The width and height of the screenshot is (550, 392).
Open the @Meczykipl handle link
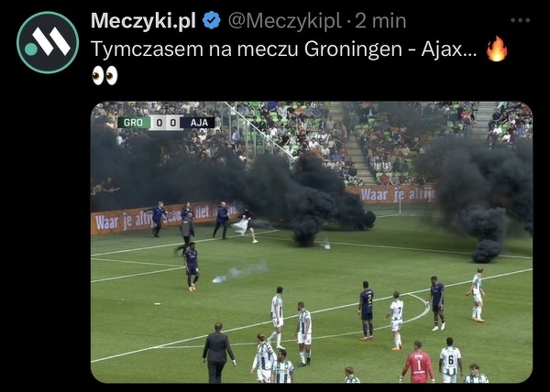(x=285, y=21)
